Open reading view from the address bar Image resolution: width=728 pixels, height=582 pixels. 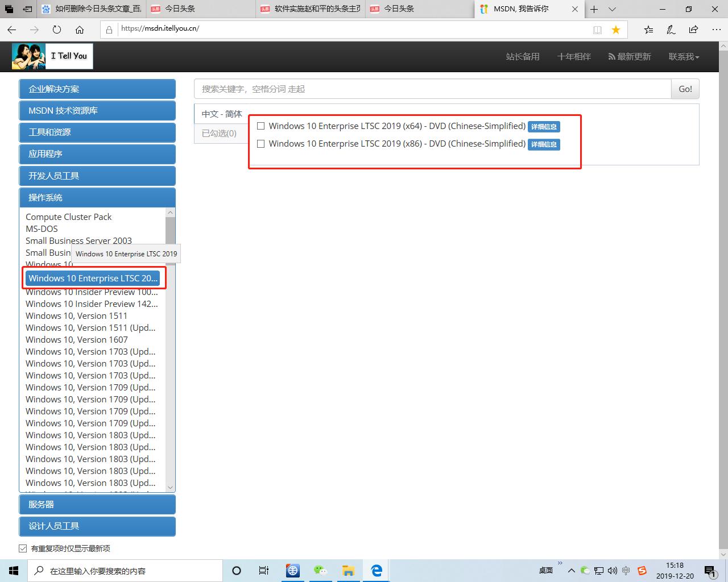pyautogui.click(x=597, y=30)
